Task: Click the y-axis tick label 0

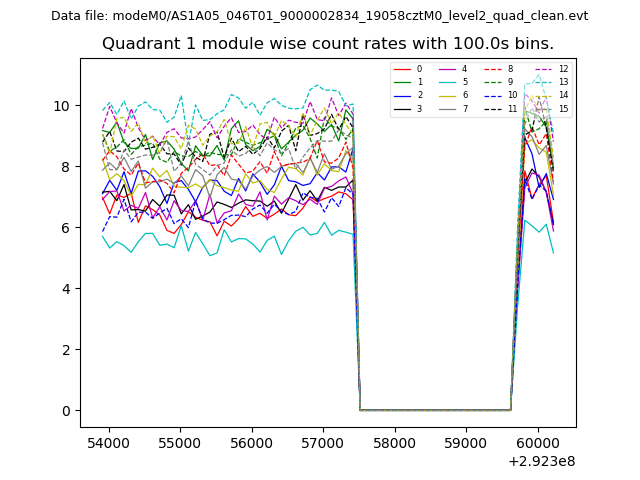Action: coord(65,411)
